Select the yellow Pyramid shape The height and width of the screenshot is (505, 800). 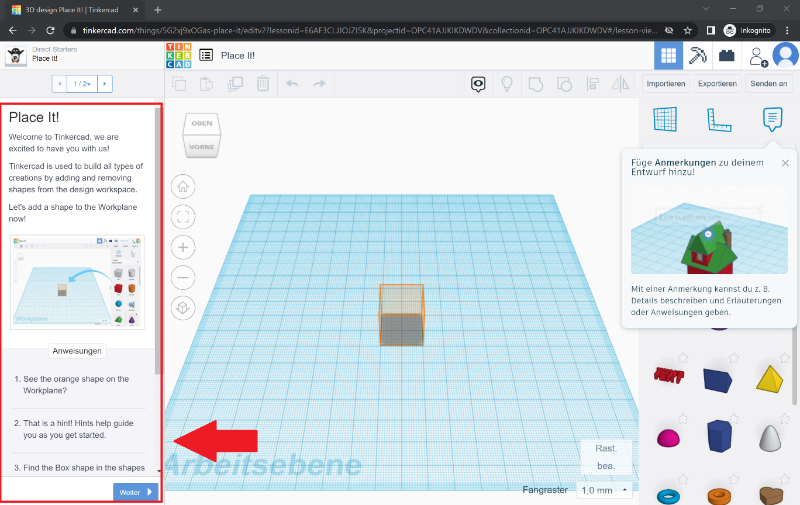tap(769, 379)
